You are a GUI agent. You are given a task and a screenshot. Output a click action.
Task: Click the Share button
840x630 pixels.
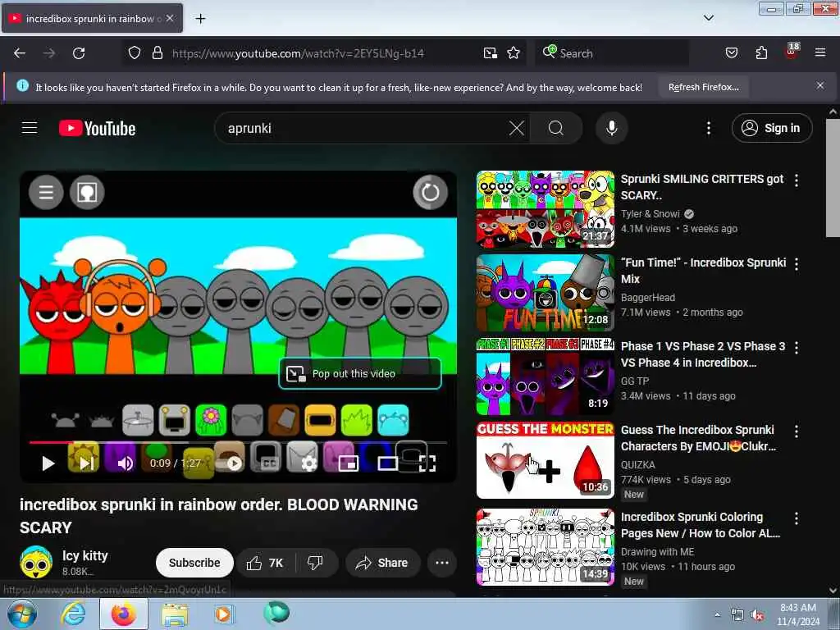pos(382,563)
